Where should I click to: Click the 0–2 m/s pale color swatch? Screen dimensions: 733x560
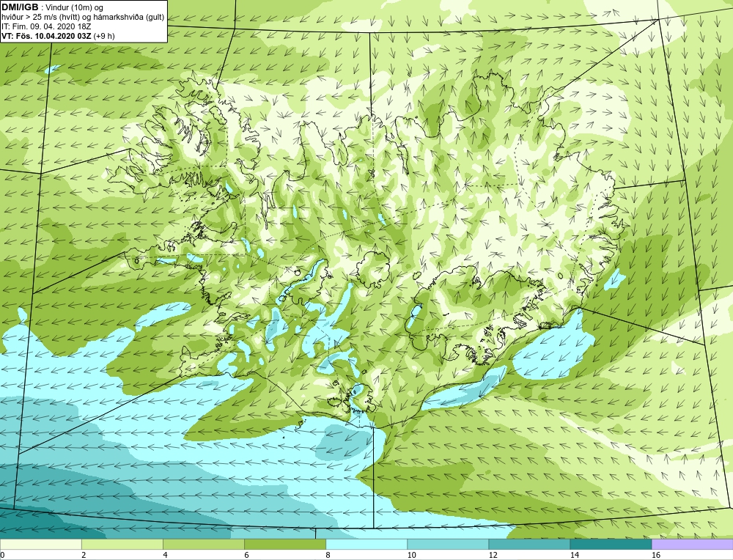pyautogui.click(x=40, y=544)
